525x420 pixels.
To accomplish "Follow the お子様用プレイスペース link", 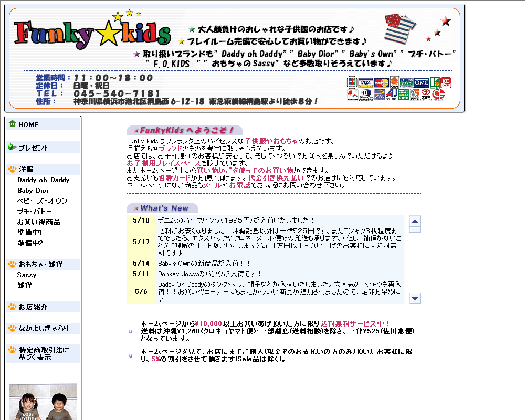I will click(x=164, y=163).
